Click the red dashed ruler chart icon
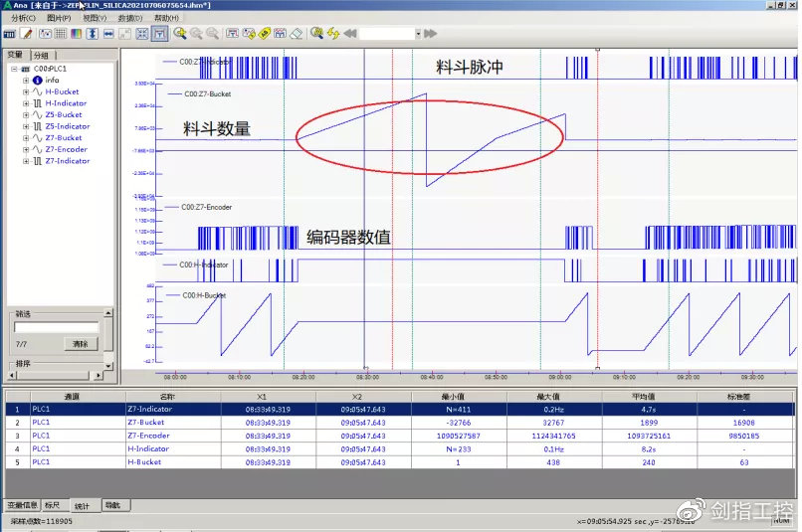Screen dimensions: 802x532 point(280,34)
